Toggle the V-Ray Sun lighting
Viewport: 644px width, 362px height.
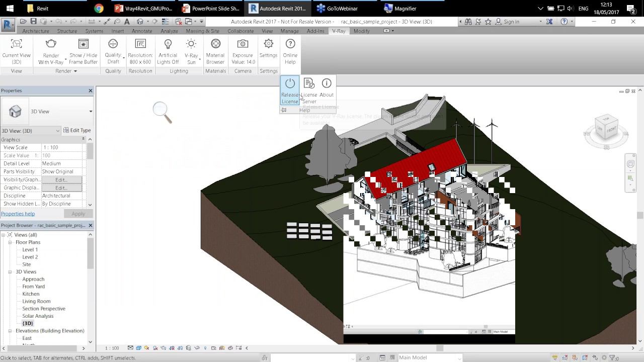[191, 45]
